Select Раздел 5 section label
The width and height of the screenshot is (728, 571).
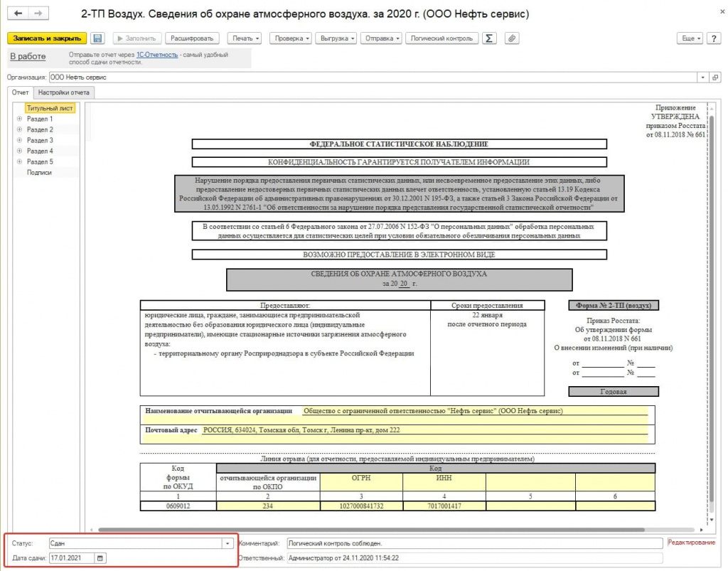[40, 161]
